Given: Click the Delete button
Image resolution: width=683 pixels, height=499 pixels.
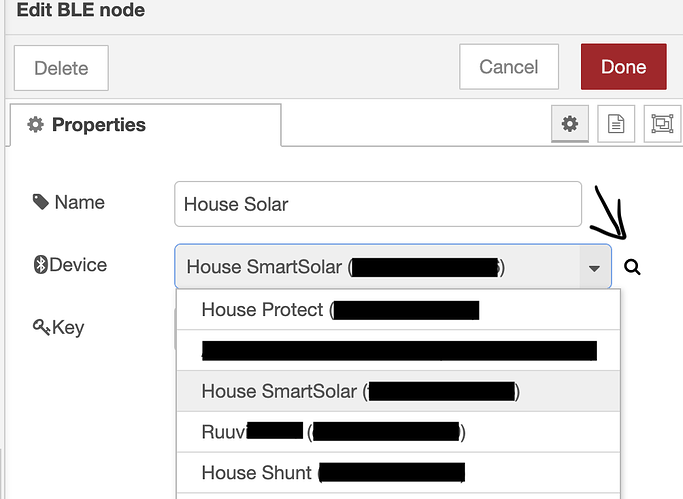Looking at the screenshot, I should (61, 68).
